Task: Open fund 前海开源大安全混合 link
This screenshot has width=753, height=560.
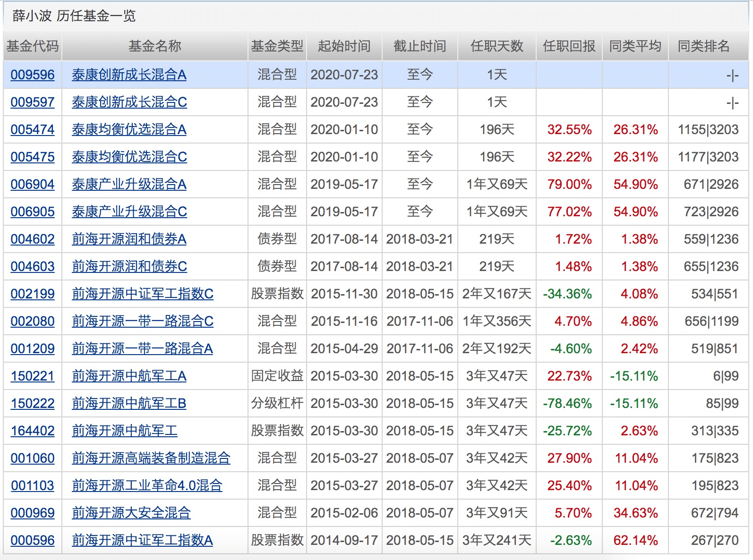Action: [131, 513]
